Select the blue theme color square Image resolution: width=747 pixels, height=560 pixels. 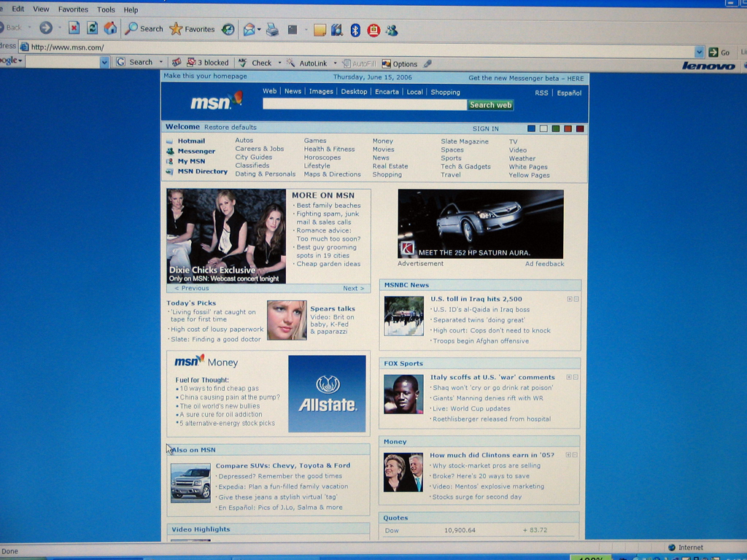531,128
